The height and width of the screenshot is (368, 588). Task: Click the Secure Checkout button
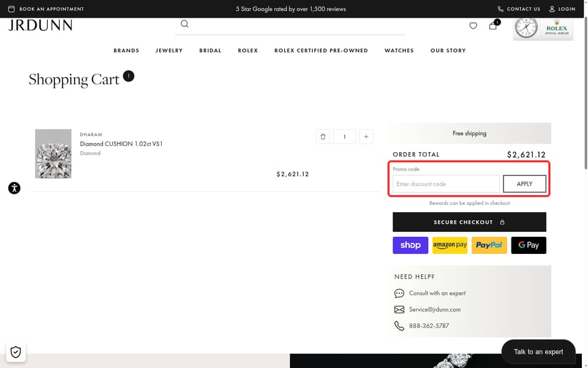click(470, 222)
